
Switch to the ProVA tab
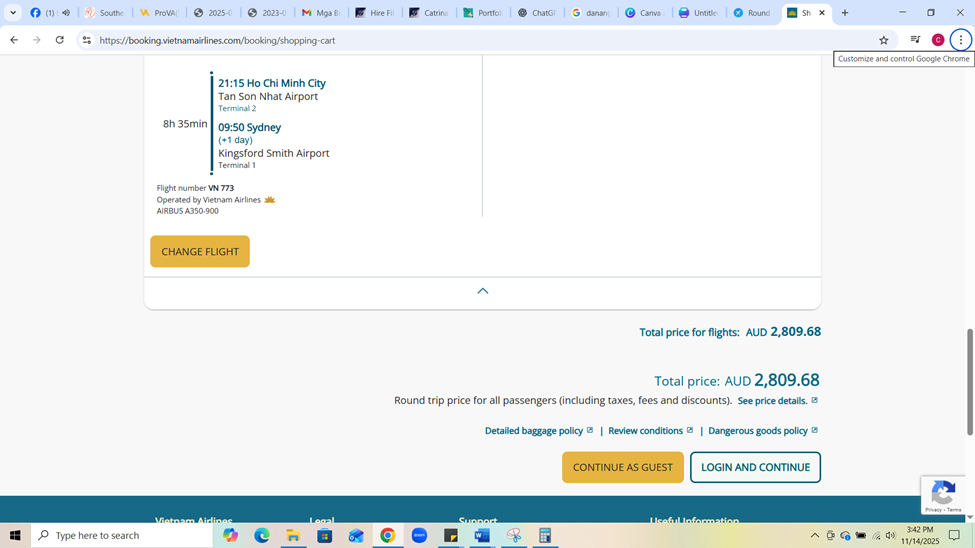tap(159, 12)
